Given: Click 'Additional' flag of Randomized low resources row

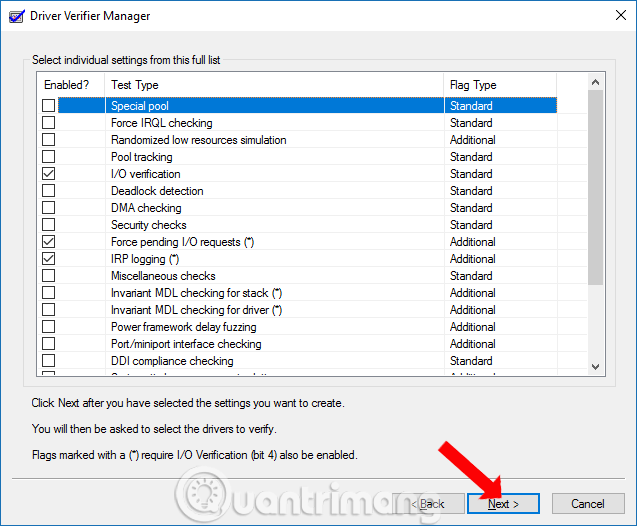Looking at the screenshot, I should tap(473, 140).
